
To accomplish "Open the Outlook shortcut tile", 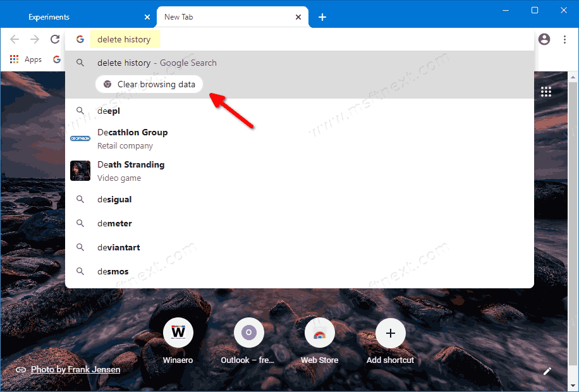I will pyautogui.click(x=248, y=333).
